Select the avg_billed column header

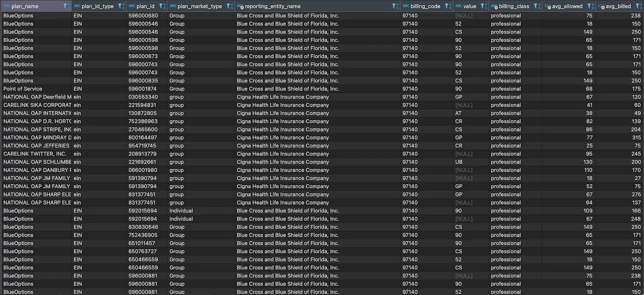(618, 6)
